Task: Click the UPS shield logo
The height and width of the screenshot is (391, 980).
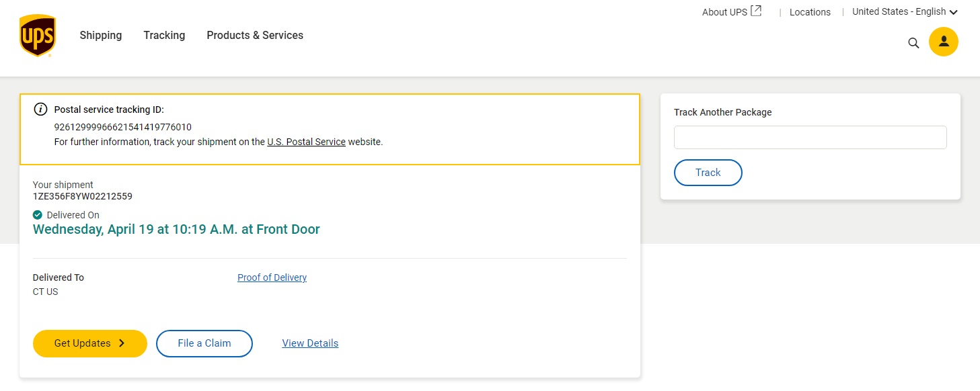Action: [38, 36]
